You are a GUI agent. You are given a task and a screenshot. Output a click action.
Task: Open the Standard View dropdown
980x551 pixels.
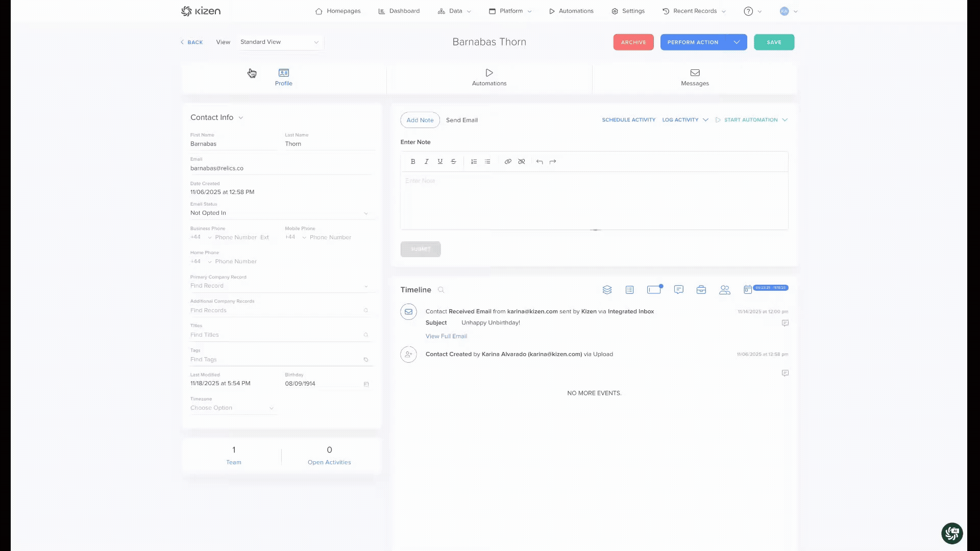[280, 42]
